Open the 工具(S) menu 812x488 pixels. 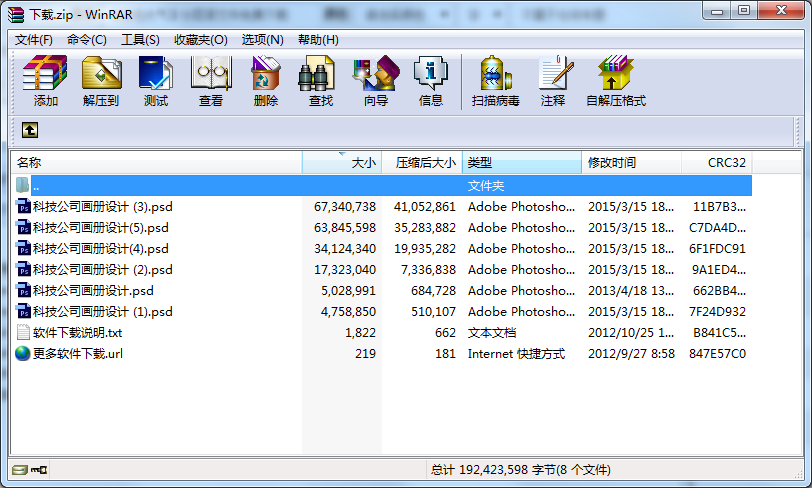(x=140, y=40)
